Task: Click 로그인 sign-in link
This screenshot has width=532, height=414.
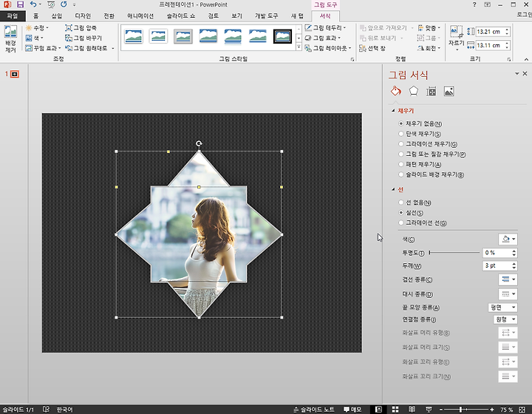Action: [524, 15]
